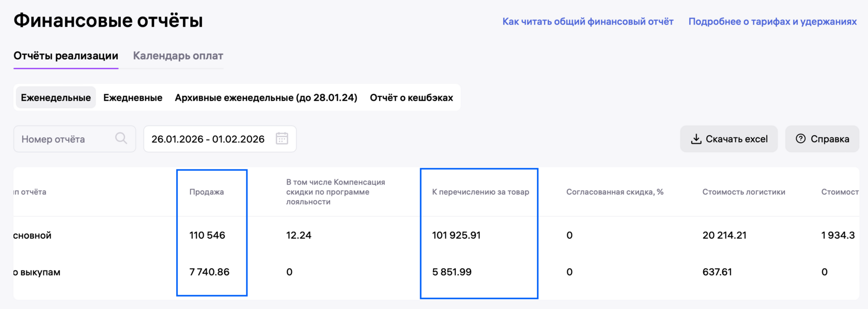Image resolution: width=868 pixels, height=309 pixels.
Task: Click the question mark Справка icon
Action: (801, 138)
